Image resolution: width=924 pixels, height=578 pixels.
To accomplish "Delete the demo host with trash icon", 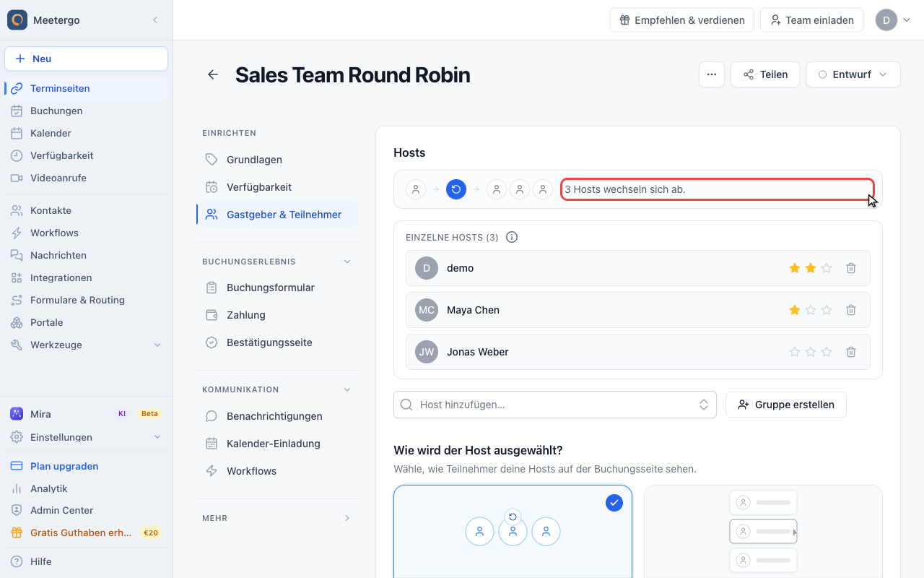I will pos(851,268).
